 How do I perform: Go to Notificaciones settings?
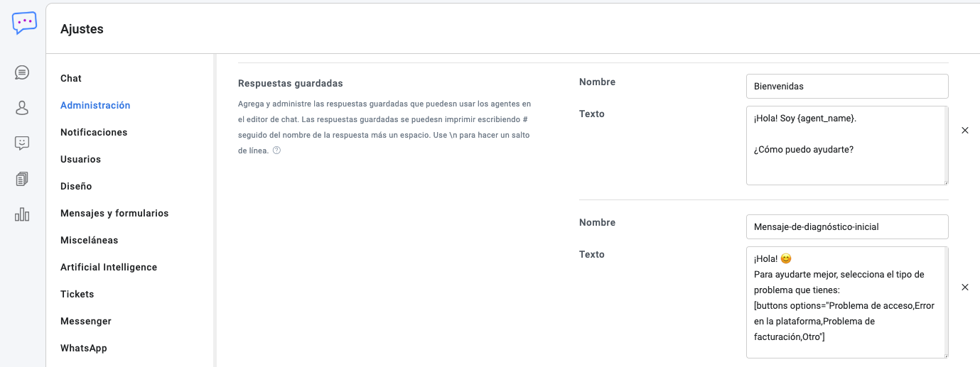click(x=94, y=132)
